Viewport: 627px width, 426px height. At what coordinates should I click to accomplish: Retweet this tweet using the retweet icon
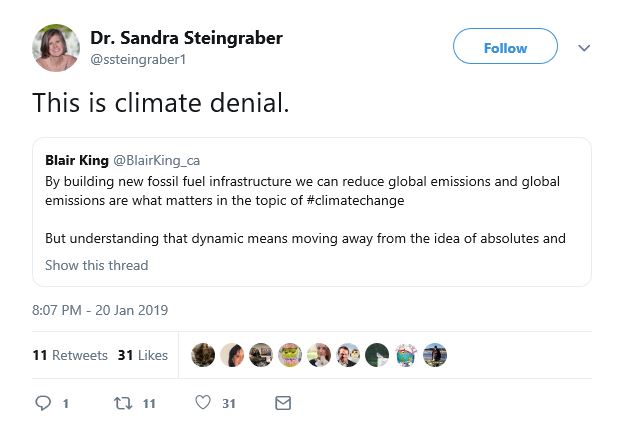[121, 403]
